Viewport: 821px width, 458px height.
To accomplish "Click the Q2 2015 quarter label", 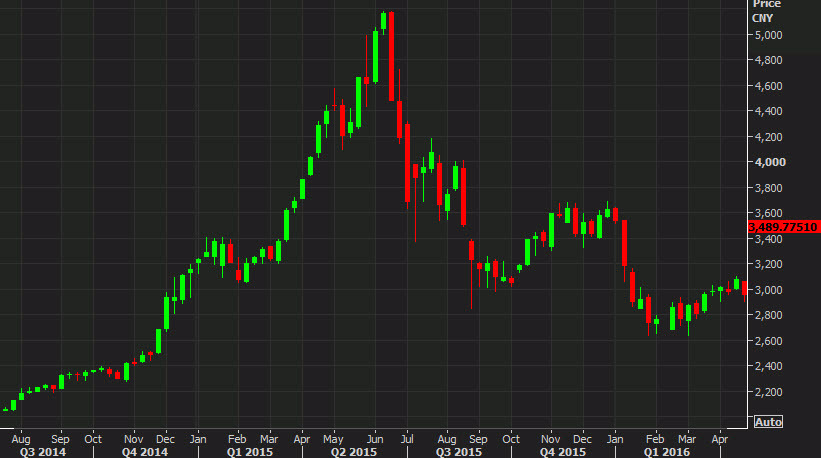I will point(353,452).
